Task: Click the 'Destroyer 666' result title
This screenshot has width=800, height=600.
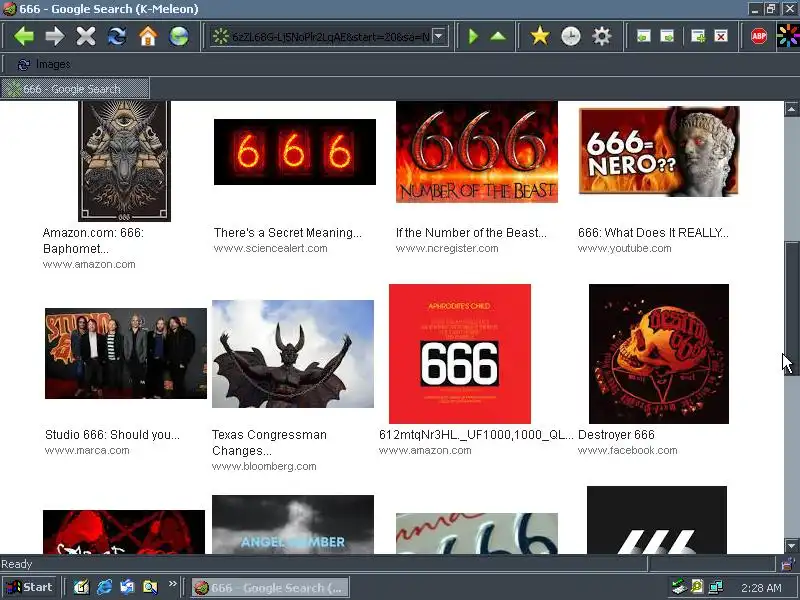Action: tap(616, 435)
